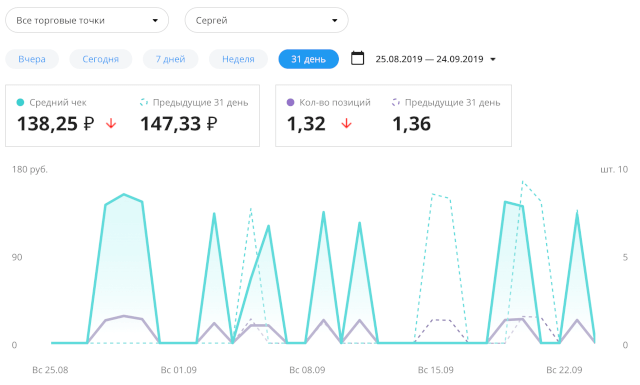The height and width of the screenshot is (385, 640).
Task: Click dashed purple 'Предыдущие 31 день' legend icon
Action: coord(396,102)
